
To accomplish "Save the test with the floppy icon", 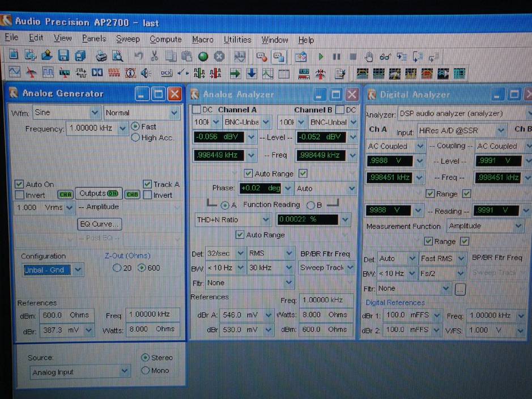I will (x=63, y=56).
